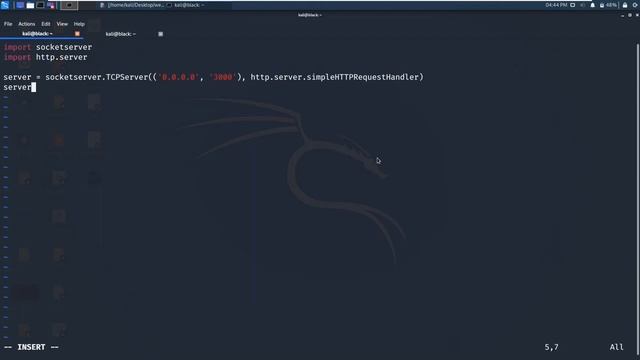Image resolution: width=640 pixels, height=360 pixels.
Task: Click the 'All' status text
Action: tap(617, 347)
